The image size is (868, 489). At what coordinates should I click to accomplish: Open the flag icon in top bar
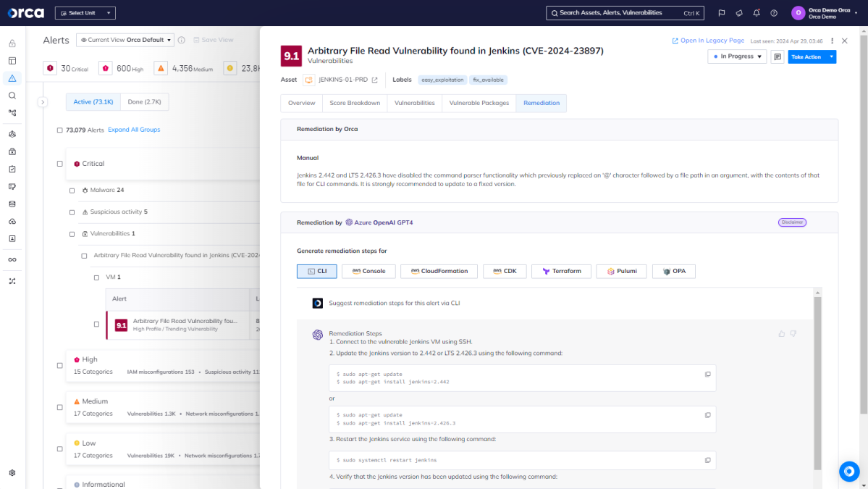pos(721,13)
